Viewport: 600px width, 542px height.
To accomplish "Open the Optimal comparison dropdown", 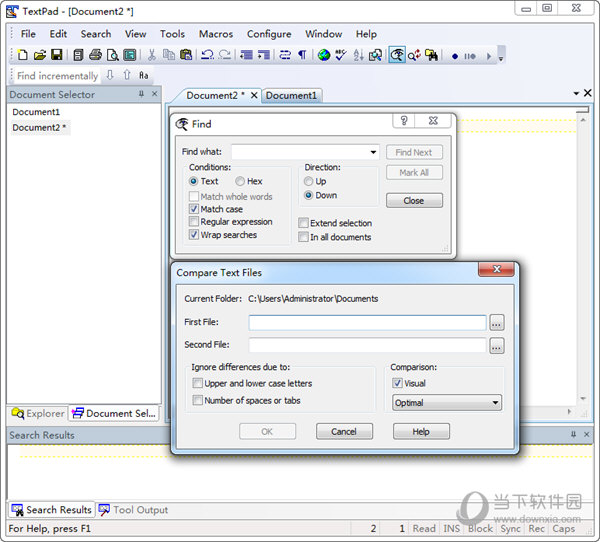I will pos(447,403).
